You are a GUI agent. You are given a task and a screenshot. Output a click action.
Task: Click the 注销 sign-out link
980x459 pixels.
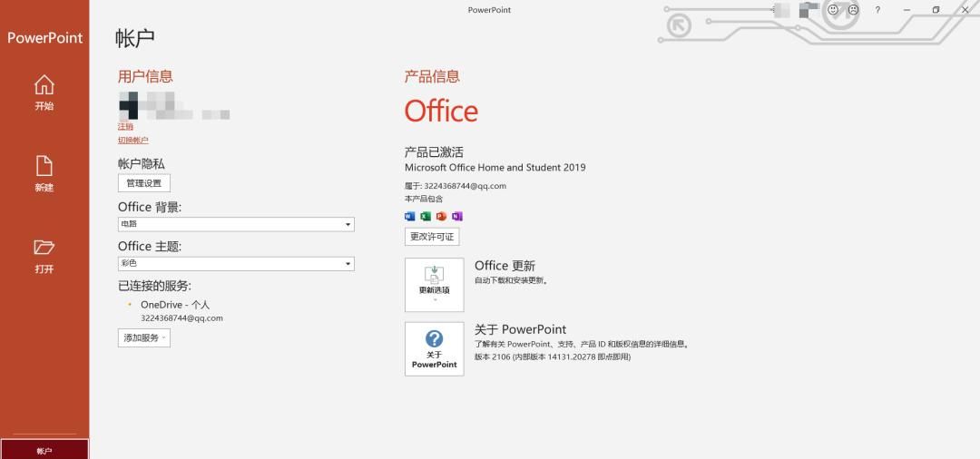tap(125, 127)
